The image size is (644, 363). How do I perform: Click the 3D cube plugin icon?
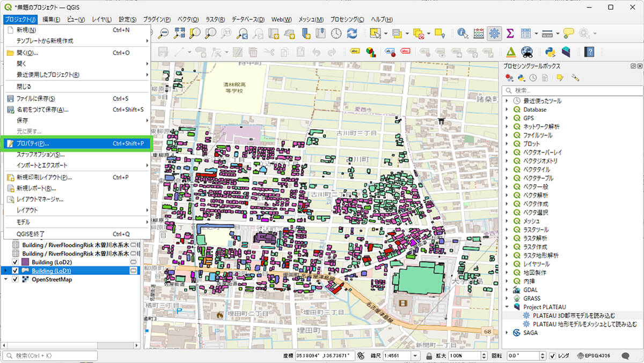(x=566, y=52)
